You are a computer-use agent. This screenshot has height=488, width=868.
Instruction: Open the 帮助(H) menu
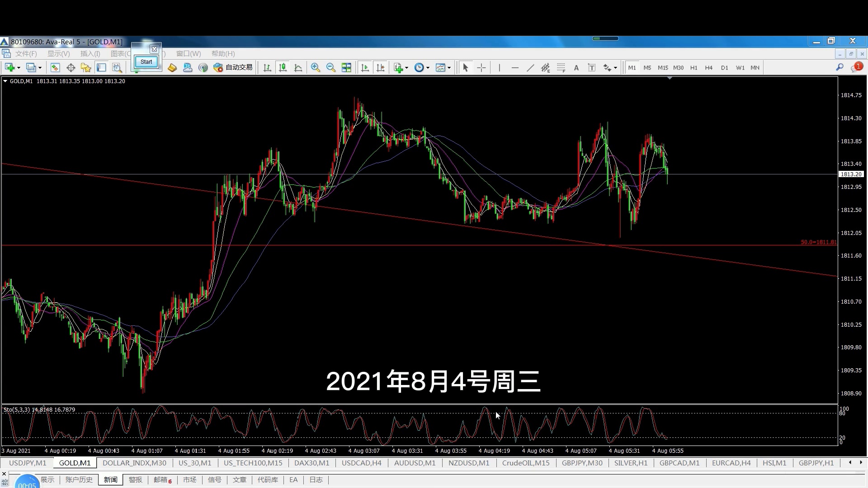[x=223, y=54]
